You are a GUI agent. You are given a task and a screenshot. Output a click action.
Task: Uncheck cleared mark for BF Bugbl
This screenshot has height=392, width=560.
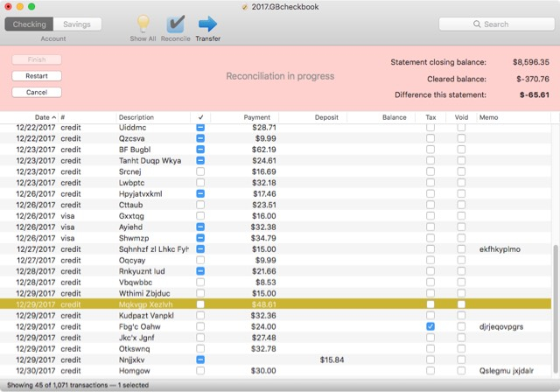pos(200,150)
